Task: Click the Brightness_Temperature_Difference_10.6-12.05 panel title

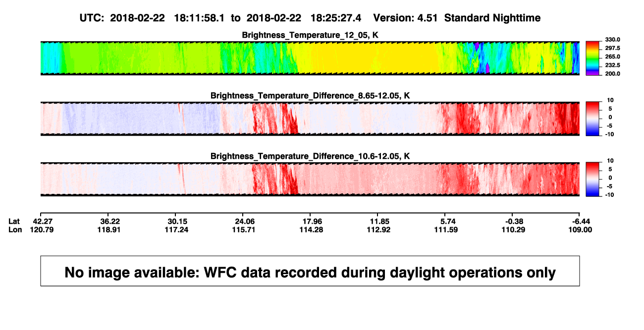Action: click(310, 156)
